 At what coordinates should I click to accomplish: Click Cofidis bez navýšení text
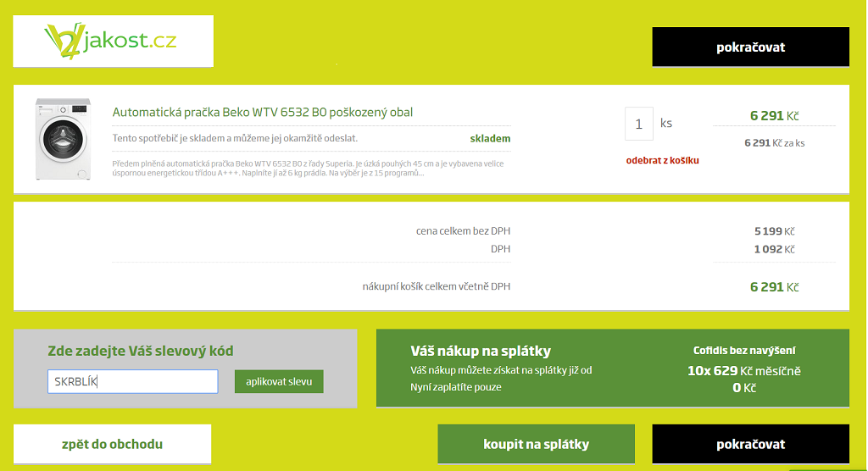744,351
